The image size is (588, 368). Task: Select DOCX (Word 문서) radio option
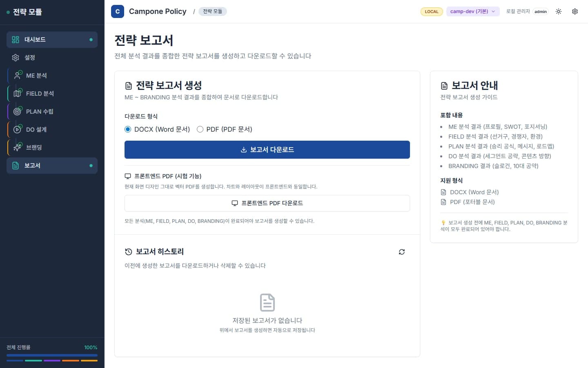coord(128,129)
